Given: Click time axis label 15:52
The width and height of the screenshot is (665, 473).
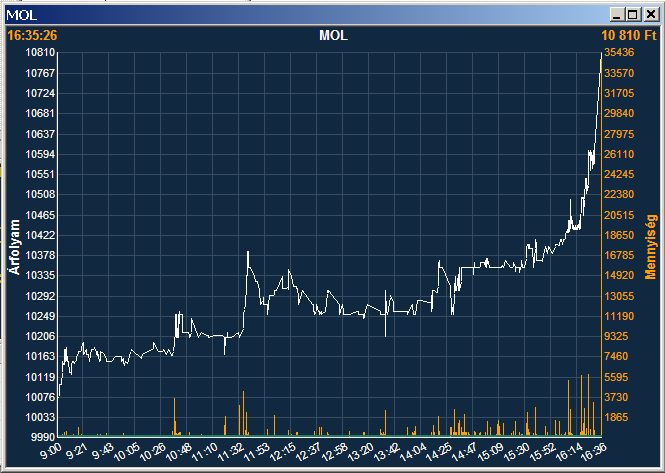Looking at the screenshot, I should click(543, 451).
